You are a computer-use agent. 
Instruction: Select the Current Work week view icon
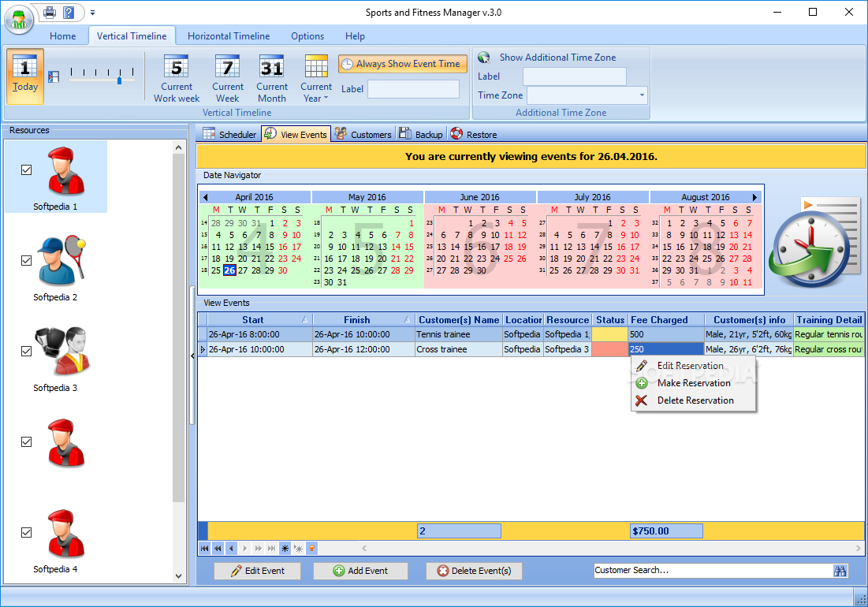[x=176, y=66]
